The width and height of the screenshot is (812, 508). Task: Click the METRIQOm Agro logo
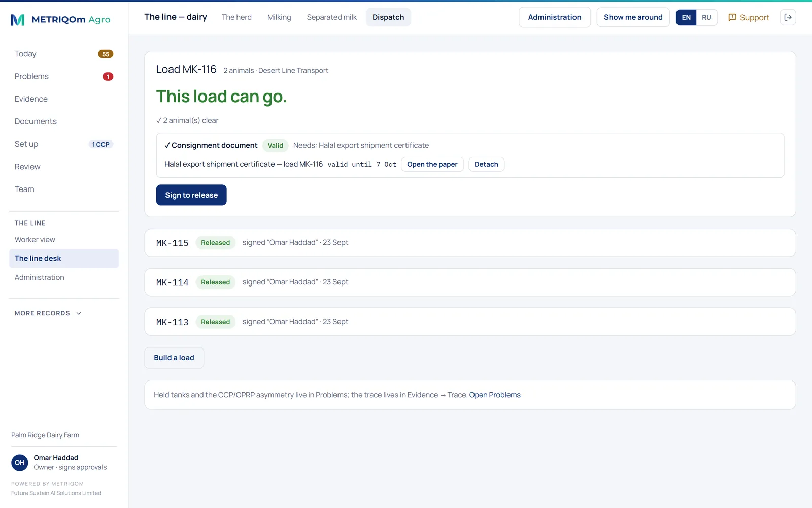[x=60, y=20]
